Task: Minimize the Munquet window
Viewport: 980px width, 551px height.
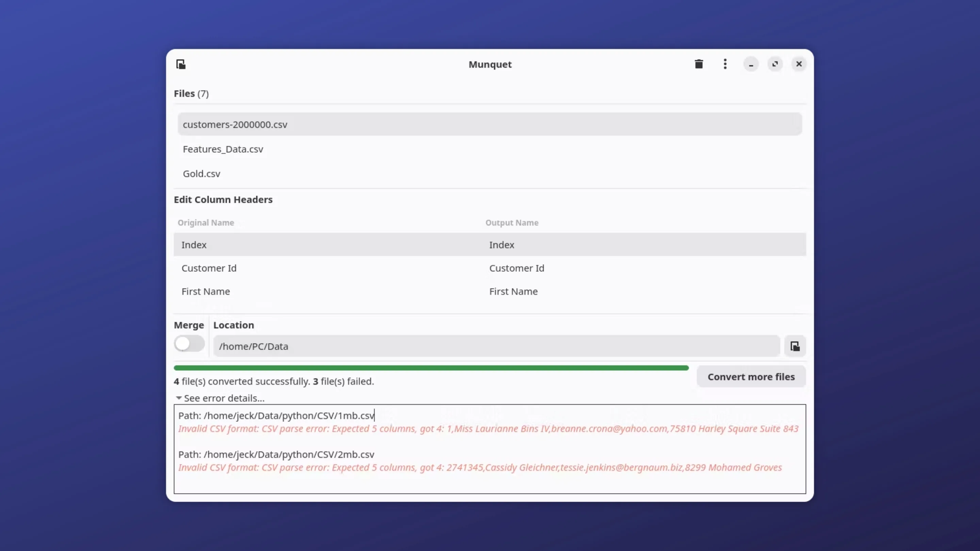Action: coord(751,64)
